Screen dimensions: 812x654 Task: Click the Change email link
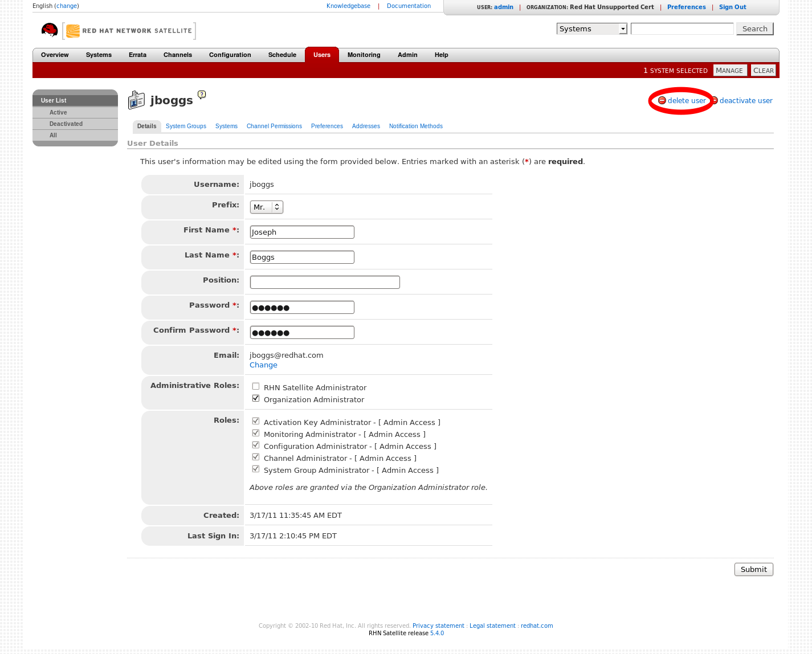[263, 365]
